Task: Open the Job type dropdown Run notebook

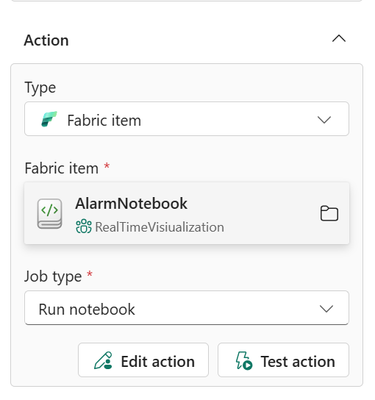Action: pos(187,308)
